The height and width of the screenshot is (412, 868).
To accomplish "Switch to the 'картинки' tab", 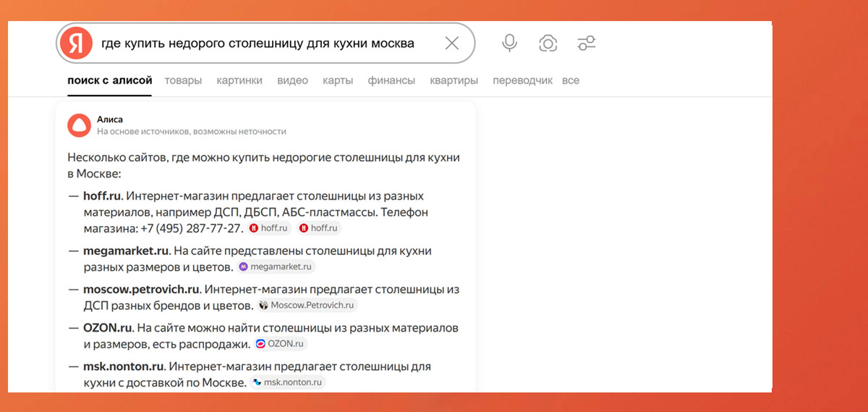I will tap(239, 80).
